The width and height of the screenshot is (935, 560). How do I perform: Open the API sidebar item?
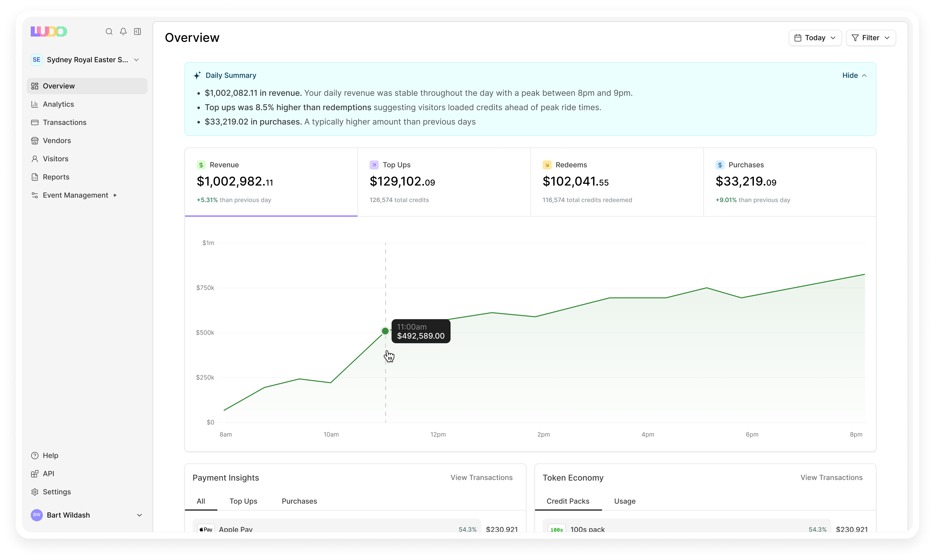48,473
